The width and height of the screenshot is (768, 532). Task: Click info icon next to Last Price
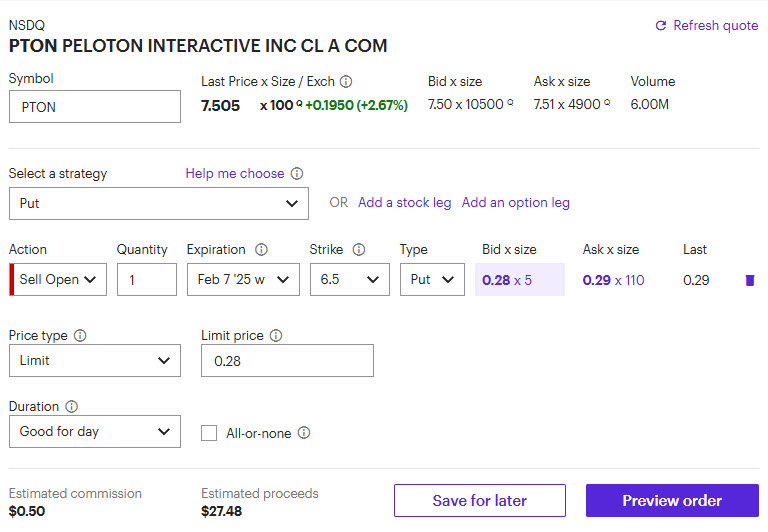tap(346, 82)
